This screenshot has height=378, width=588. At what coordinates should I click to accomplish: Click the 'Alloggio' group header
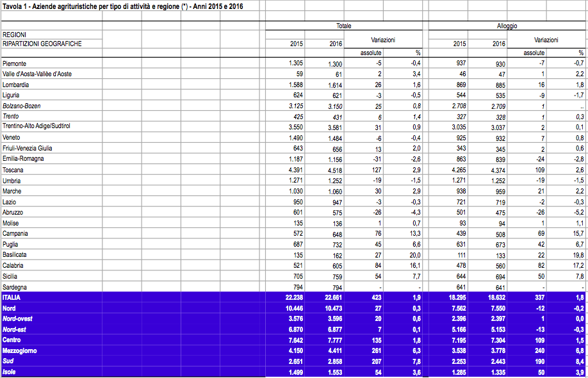507,26
